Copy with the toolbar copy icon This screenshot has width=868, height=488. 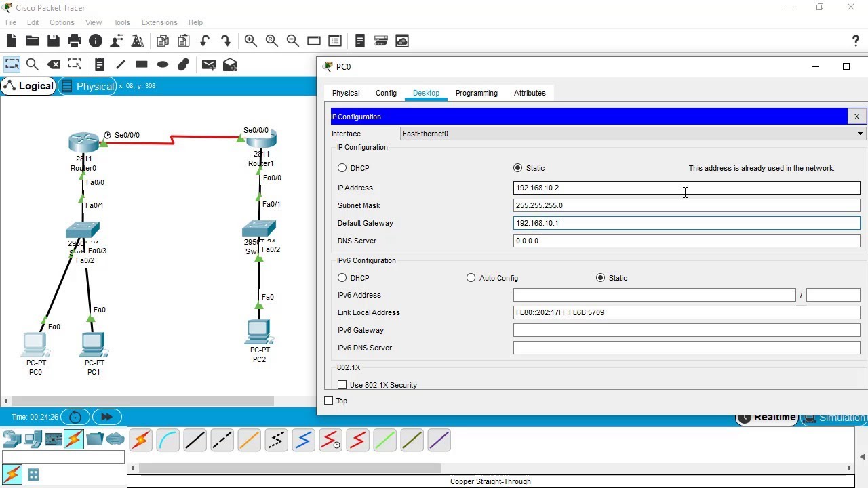(x=162, y=41)
